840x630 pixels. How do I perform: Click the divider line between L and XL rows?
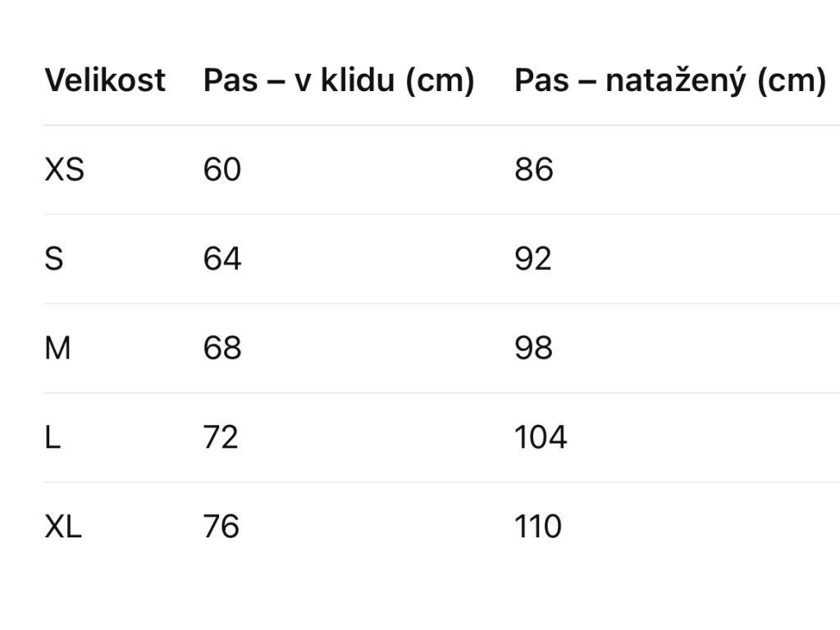pyautogui.click(x=441, y=482)
